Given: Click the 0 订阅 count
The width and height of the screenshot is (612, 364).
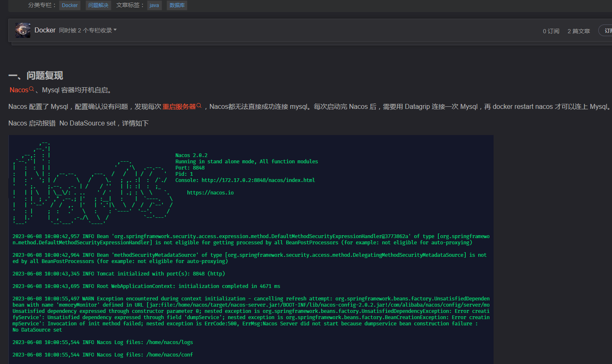Looking at the screenshot, I should tap(551, 31).
